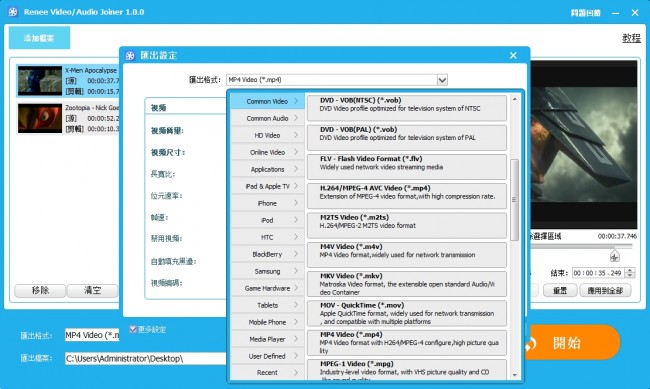The height and width of the screenshot is (389, 650).
Task: Open the iPod category
Action: coord(267,220)
